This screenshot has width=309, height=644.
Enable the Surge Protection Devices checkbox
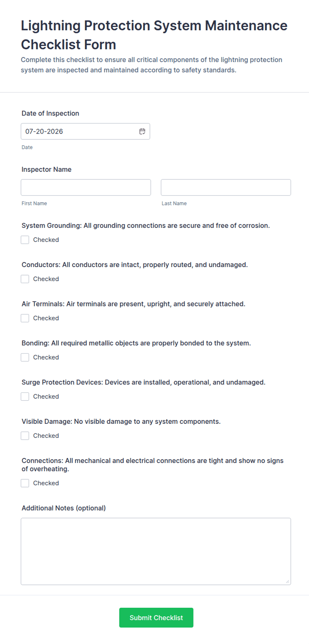click(25, 397)
